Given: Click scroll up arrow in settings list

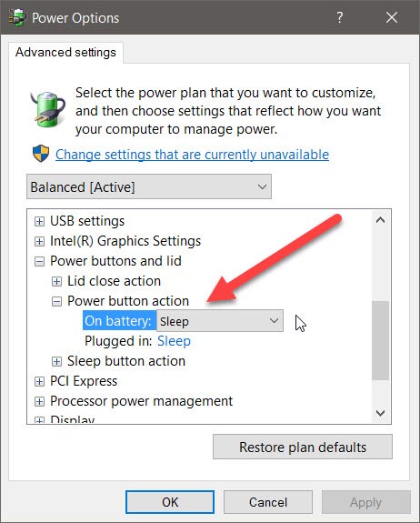Looking at the screenshot, I should 380,220.
